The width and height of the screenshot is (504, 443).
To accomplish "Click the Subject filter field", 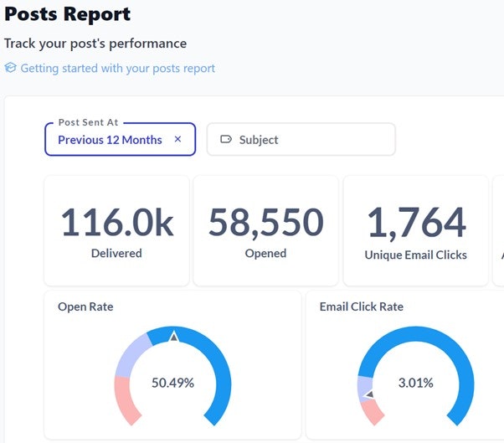I will point(301,140).
